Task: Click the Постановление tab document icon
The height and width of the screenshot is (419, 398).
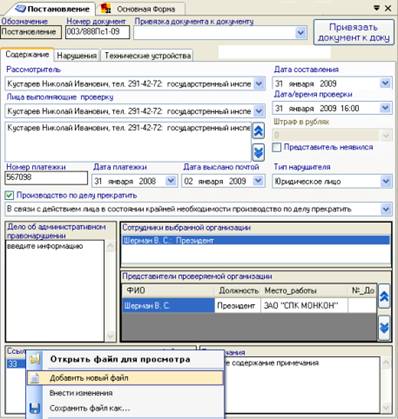Action: click(x=20, y=9)
